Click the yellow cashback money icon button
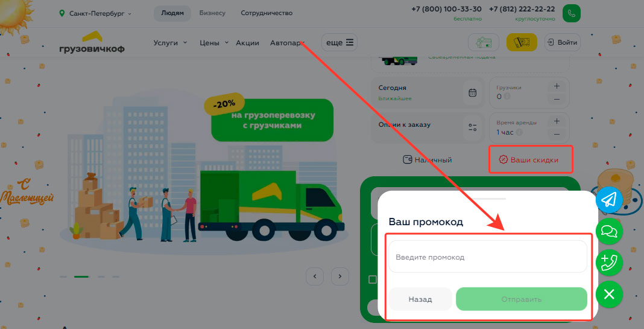The height and width of the screenshot is (329, 644). pyautogui.click(x=522, y=42)
